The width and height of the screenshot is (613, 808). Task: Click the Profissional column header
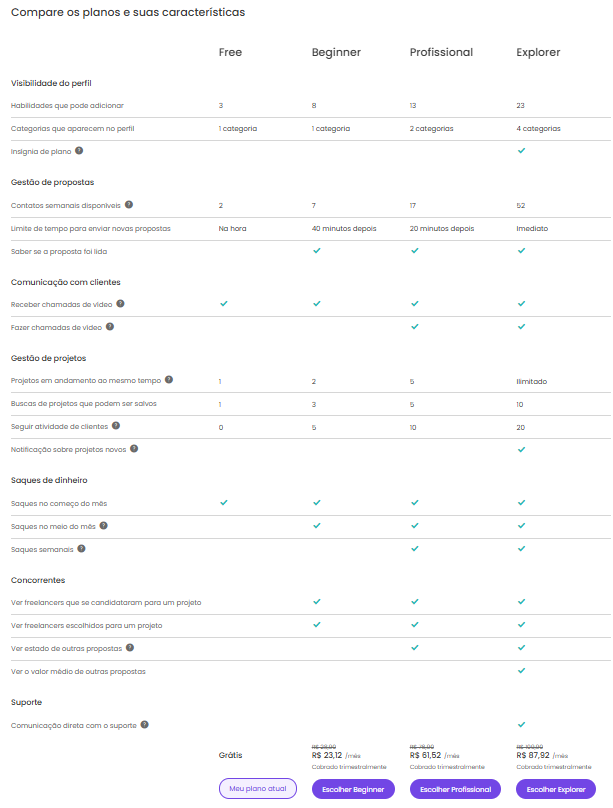(x=441, y=52)
